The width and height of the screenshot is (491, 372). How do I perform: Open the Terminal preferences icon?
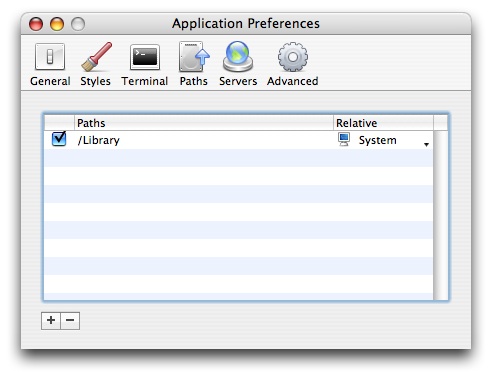[145, 57]
